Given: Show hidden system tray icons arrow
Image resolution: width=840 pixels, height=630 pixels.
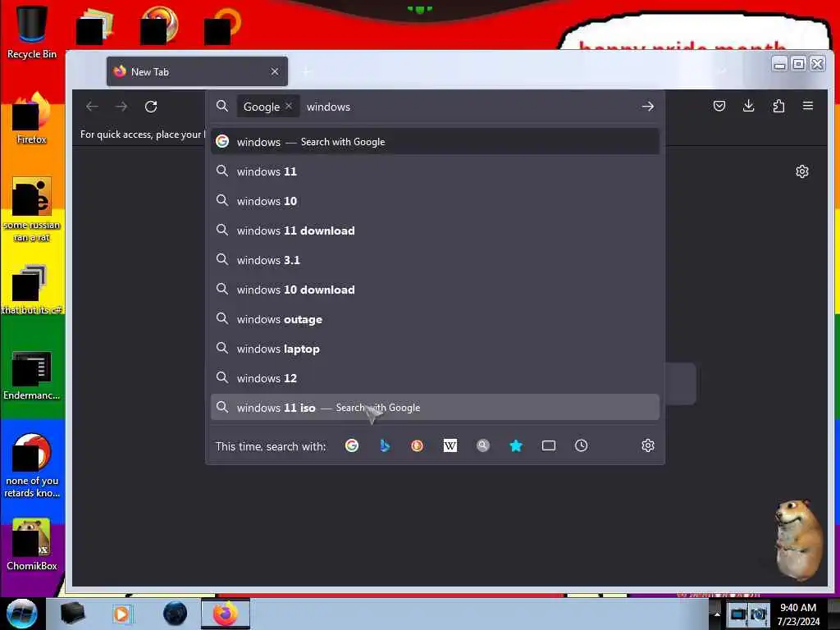Looking at the screenshot, I should pyautogui.click(x=717, y=614).
